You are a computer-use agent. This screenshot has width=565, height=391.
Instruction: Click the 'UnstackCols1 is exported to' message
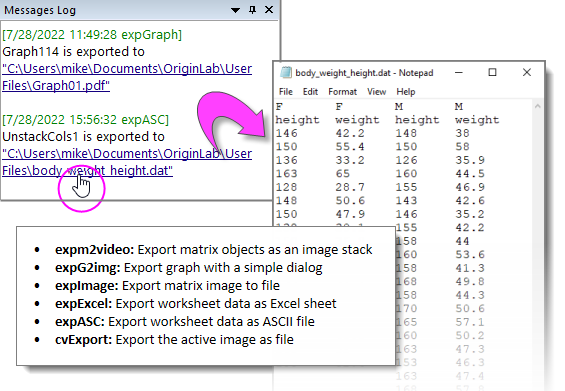[x=83, y=137]
